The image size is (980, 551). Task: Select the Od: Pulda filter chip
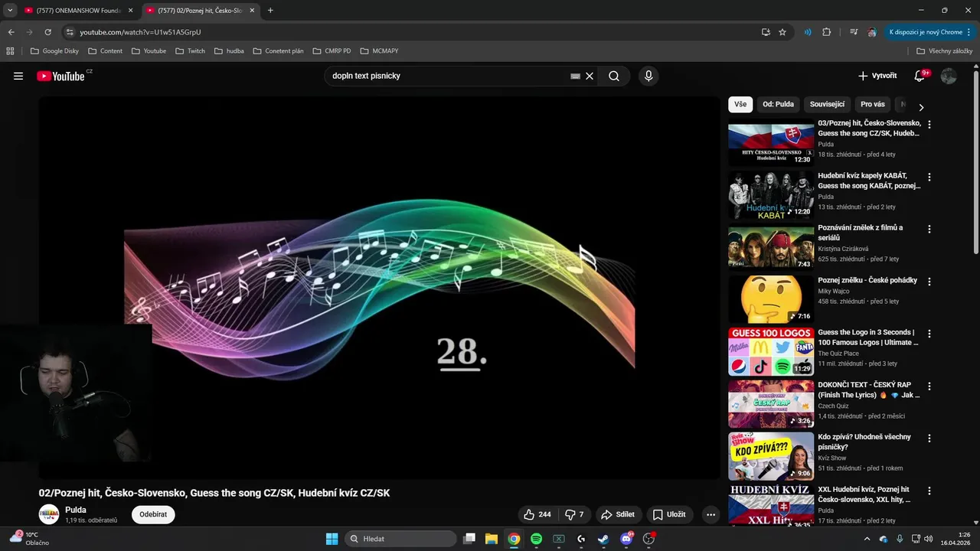[x=778, y=104]
